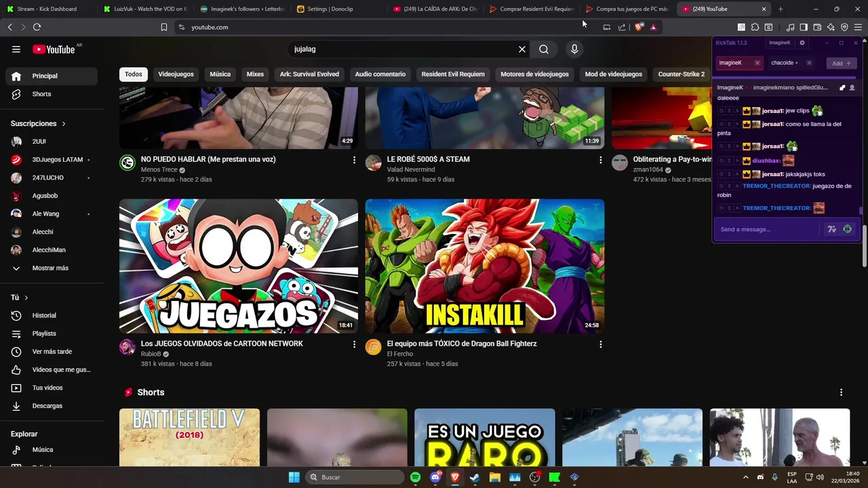
Task: Reload the page in the browser
Action: click(x=37, y=27)
